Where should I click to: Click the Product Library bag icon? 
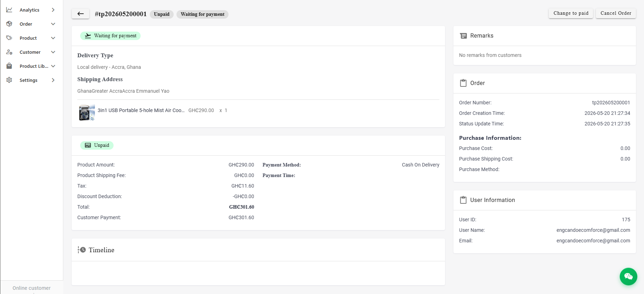click(x=9, y=66)
